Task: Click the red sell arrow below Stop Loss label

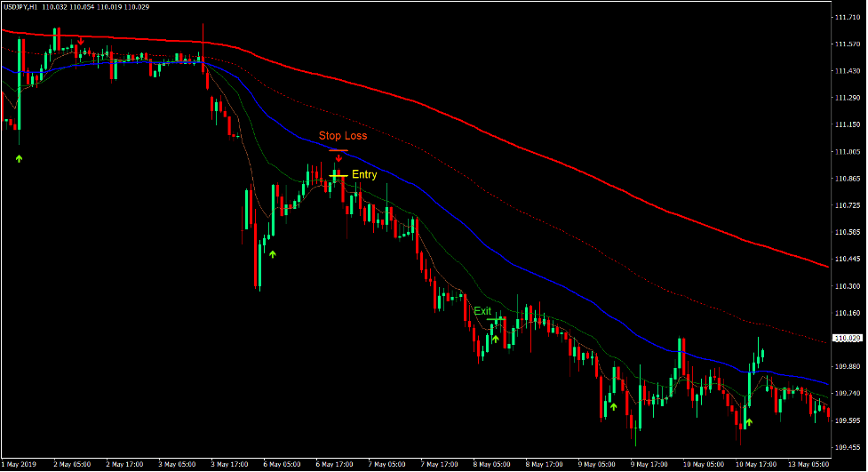Action: pos(338,158)
